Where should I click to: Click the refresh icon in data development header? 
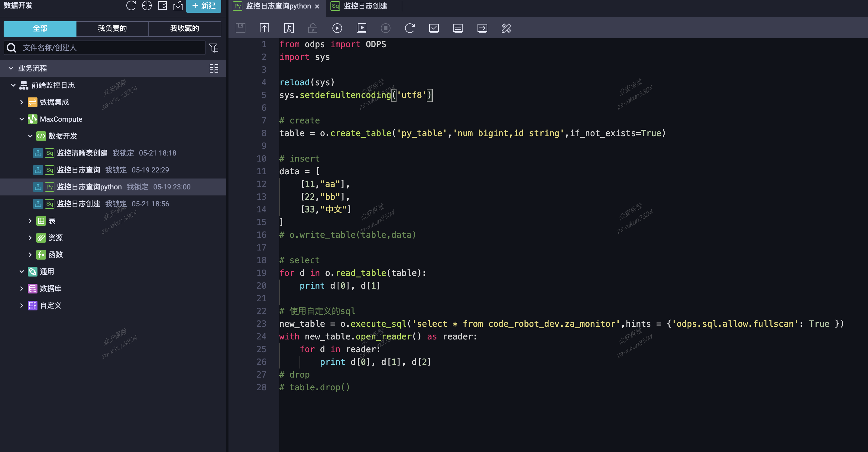click(x=131, y=6)
